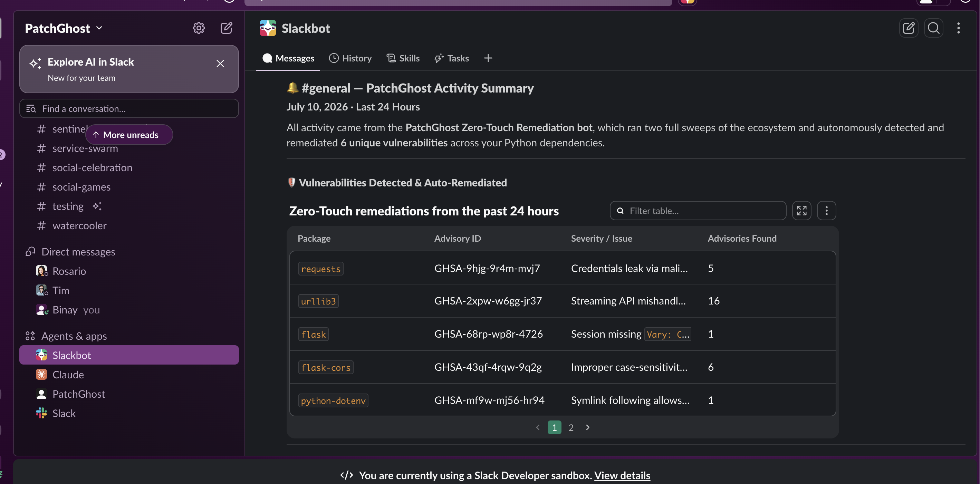Screen dimensions: 980x484
Task: Open search magnifier in Slackbot header
Action: click(x=933, y=28)
